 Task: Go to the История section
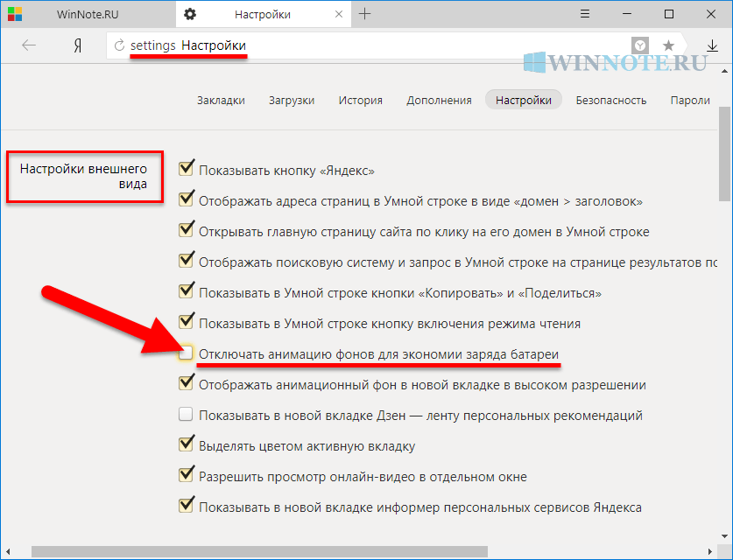tap(360, 100)
